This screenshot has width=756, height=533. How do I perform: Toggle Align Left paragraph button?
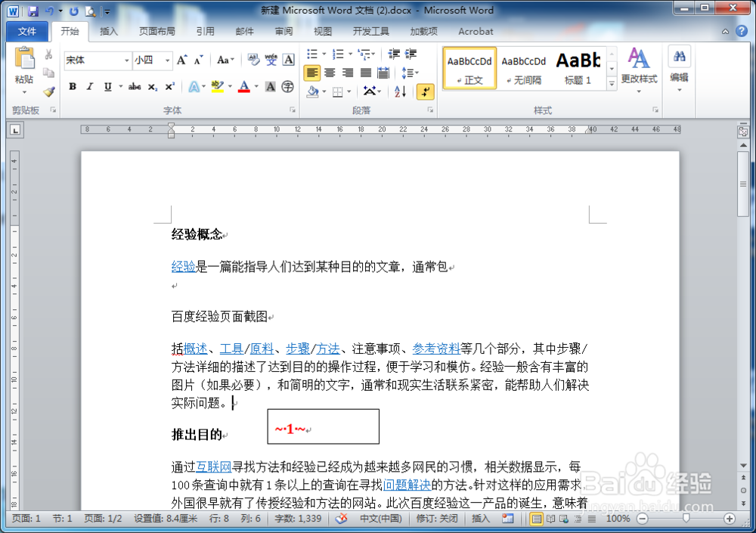click(312, 73)
